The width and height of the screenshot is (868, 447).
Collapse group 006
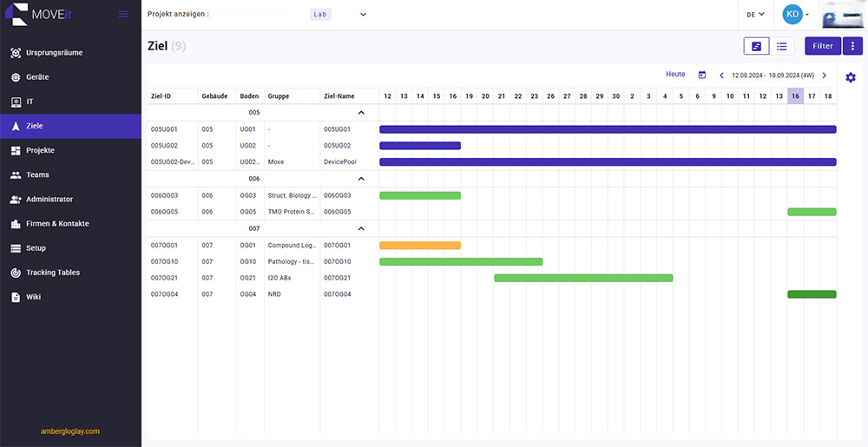point(361,179)
